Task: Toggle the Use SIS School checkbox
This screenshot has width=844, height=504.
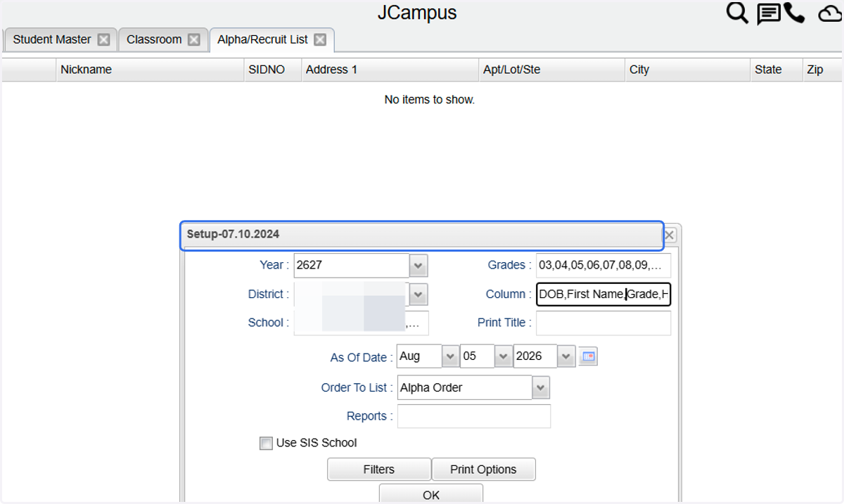Action: point(266,443)
